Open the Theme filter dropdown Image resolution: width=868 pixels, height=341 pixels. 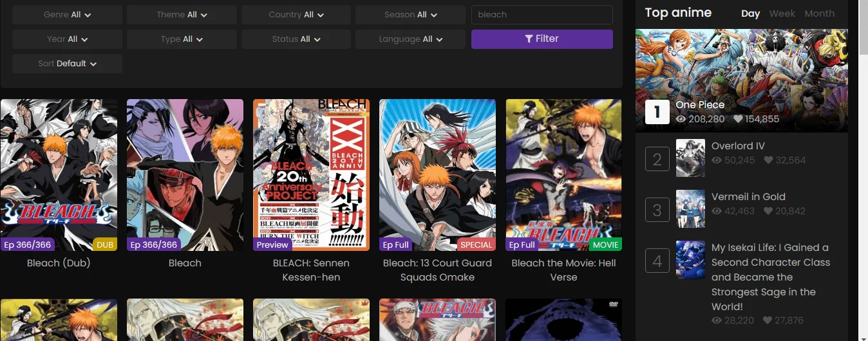(x=182, y=14)
